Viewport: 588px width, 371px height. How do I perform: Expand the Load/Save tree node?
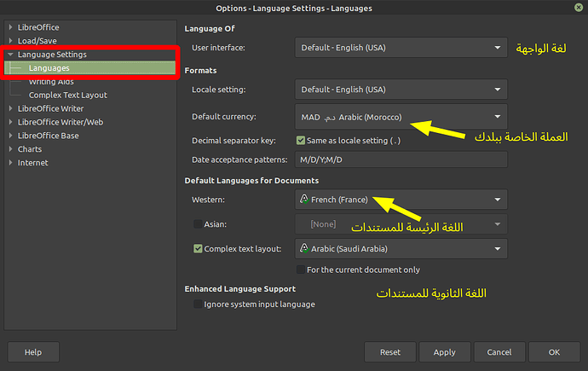tap(11, 40)
